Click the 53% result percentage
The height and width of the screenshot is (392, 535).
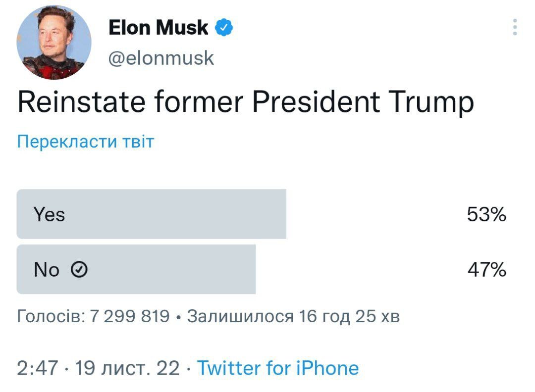[x=486, y=215]
